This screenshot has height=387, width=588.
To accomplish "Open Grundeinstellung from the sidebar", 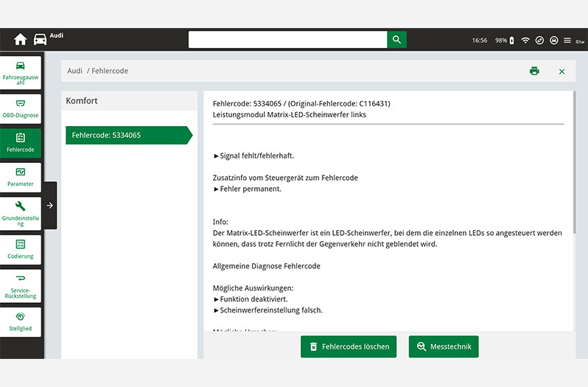I will (x=21, y=214).
